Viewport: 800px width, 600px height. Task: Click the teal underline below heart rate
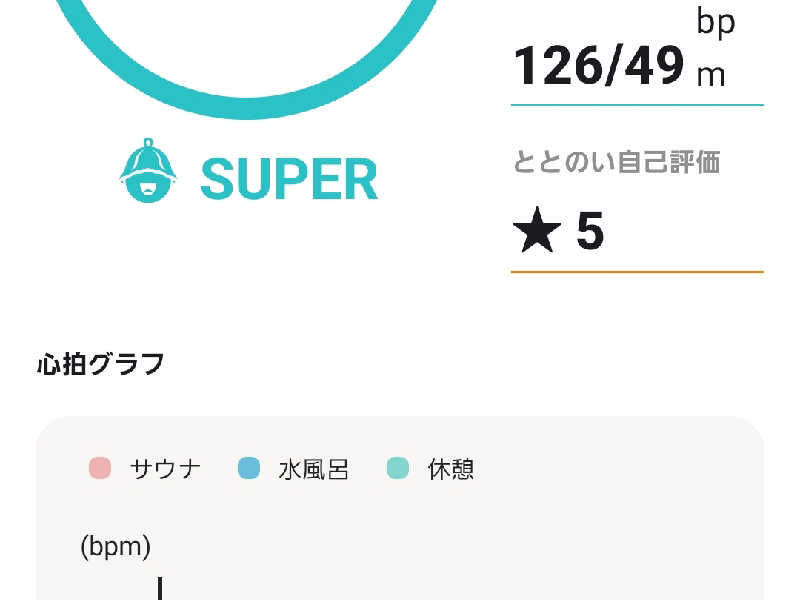tap(637, 105)
